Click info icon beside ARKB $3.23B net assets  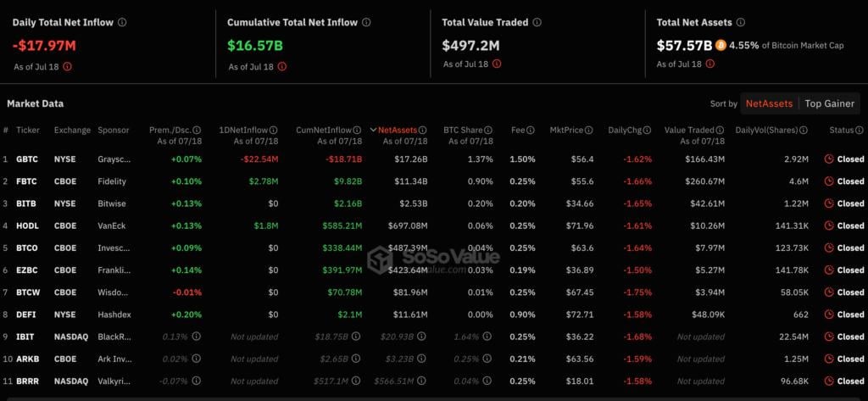point(422,359)
